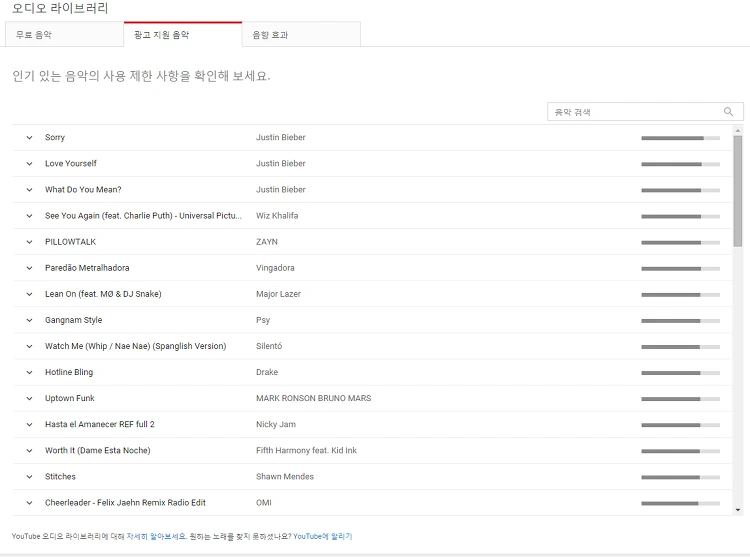Screen dimensions: 750x557
Task: Select the song title Stitches
Action: (60, 477)
